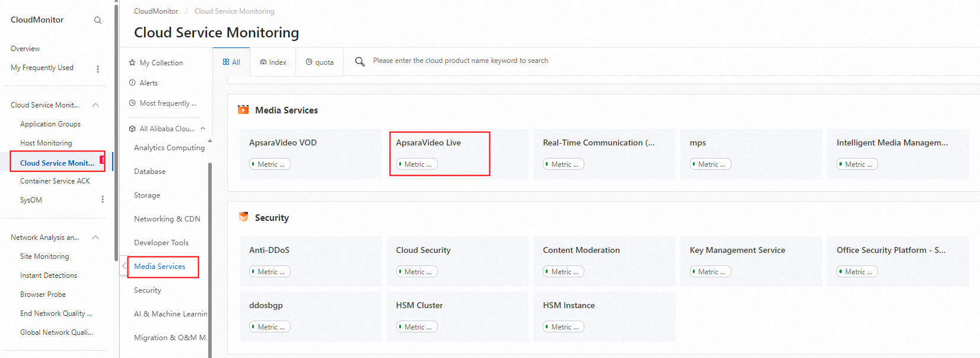
Task: Switch to the quota tab
Action: (320, 62)
